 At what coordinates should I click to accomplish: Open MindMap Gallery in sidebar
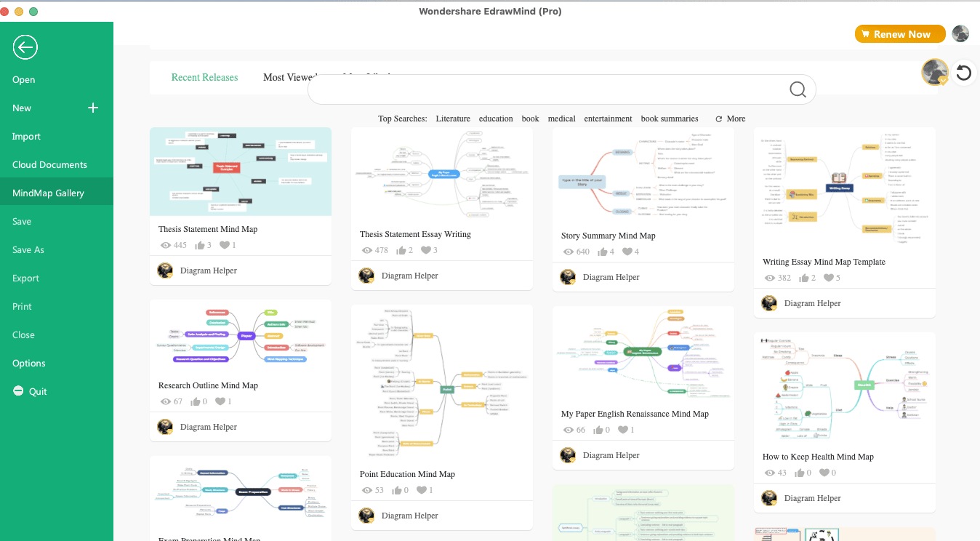48,193
